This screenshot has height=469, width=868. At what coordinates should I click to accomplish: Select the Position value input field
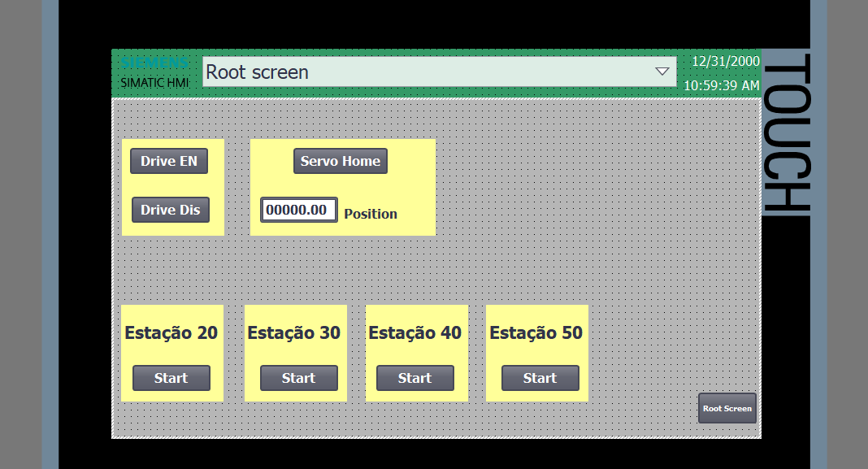click(299, 210)
